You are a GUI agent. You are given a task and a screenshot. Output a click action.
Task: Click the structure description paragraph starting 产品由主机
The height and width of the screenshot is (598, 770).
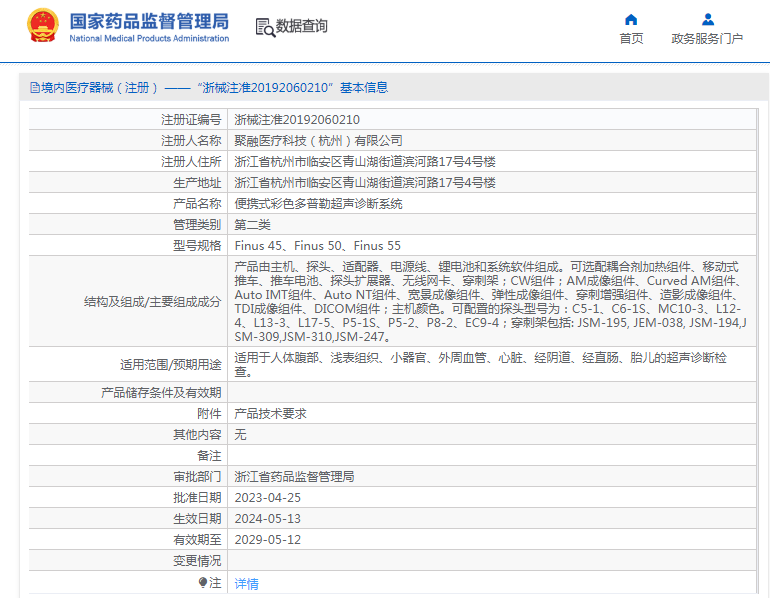(x=490, y=301)
